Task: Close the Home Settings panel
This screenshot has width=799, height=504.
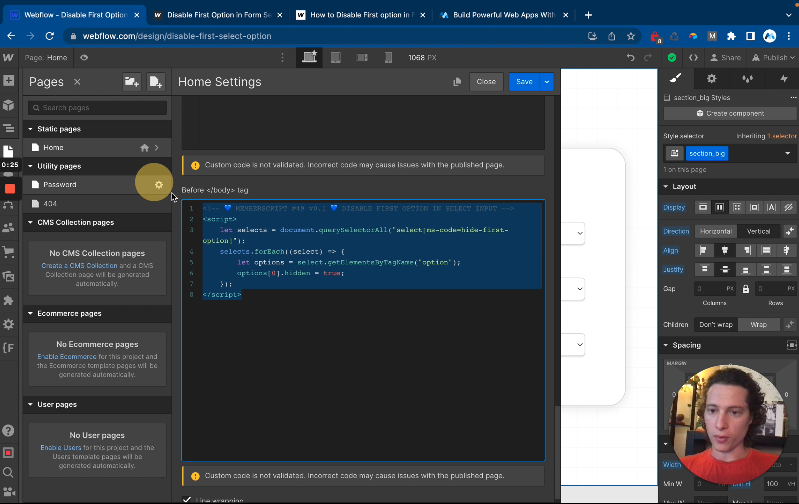Action: click(x=486, y=82)
